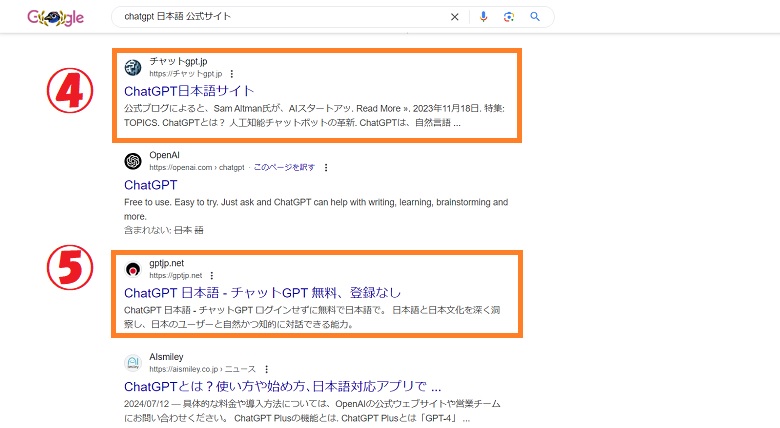
Task: Open the three-dot menu for チャットgpt.jp result
Action: pos(232,74)
